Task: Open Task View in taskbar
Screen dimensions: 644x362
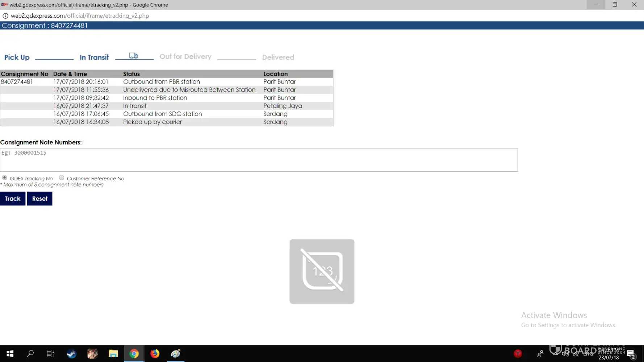Action: (50, 354)
